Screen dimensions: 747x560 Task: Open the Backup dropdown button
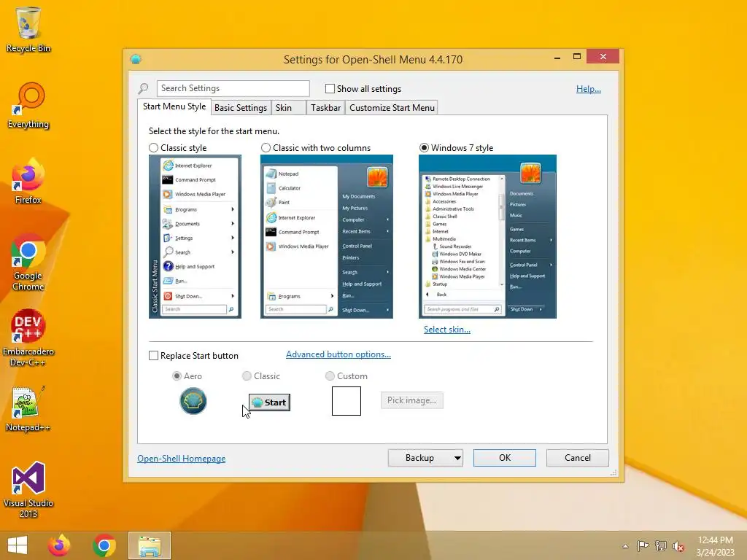coord(425,458)
